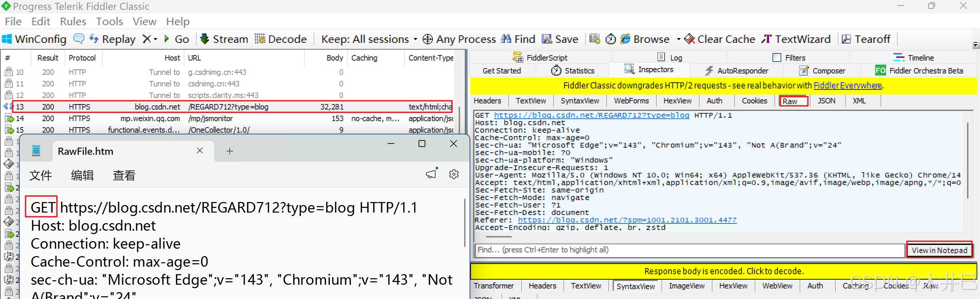The height and width of the screenshot is (299, 980).
Task: Click the timer stopwatch icon
Action: coord(610,39)
